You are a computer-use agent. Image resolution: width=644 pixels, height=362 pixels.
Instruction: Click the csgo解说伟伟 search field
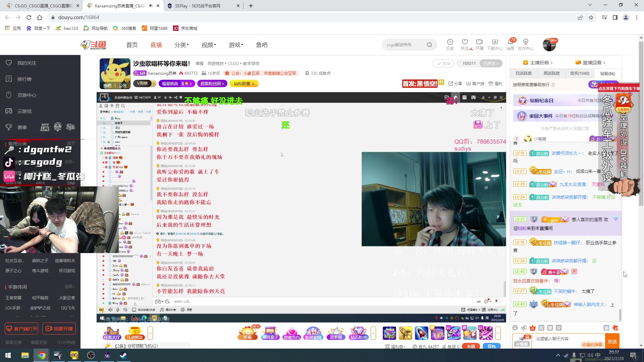tap(404, 45)
